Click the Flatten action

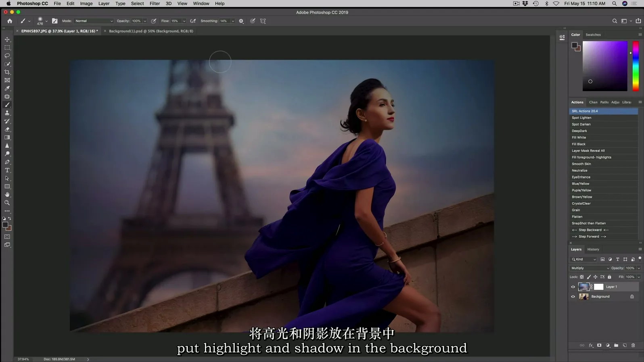click(577, 217)
